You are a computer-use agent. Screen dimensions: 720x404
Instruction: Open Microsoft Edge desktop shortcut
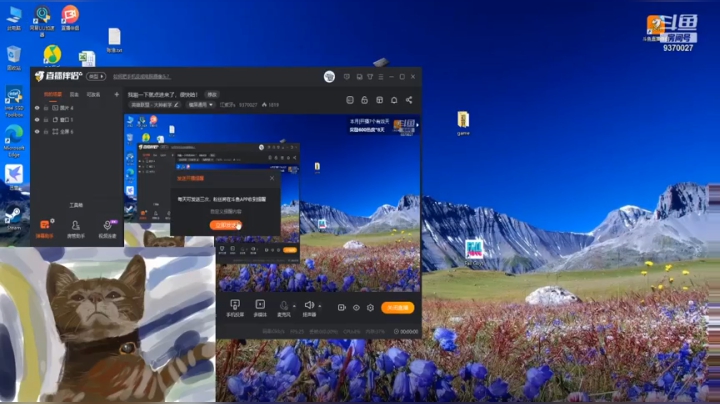point(14,141)
